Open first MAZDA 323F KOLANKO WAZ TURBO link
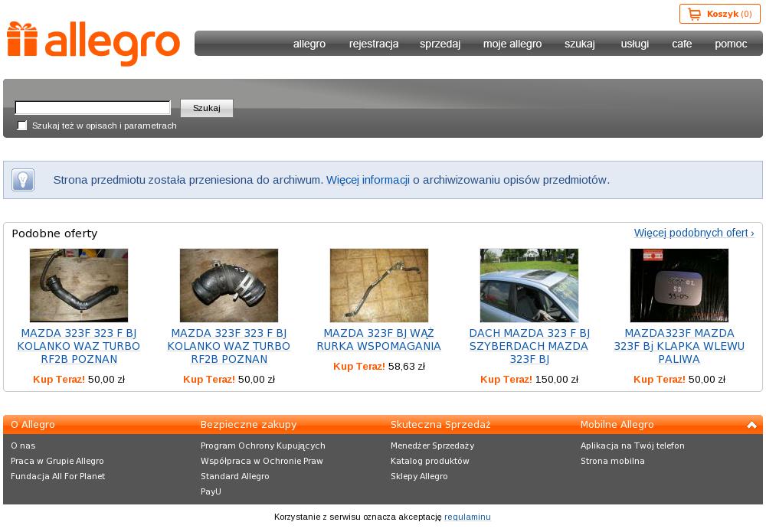The width and height of the screenshot is (766, 532). tap(79, 346)
